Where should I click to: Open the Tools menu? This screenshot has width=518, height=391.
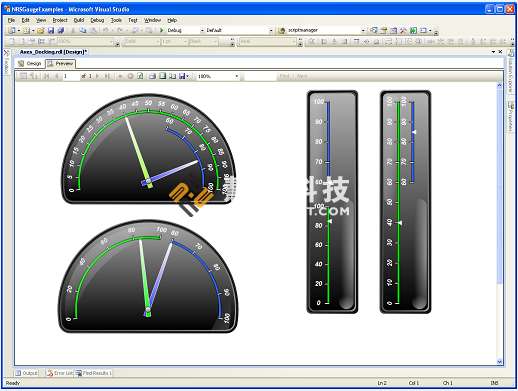tap(116, 20)
